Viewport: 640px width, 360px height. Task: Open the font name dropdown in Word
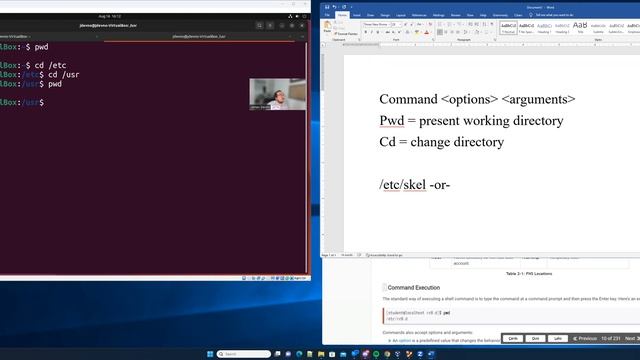point(389,24)
